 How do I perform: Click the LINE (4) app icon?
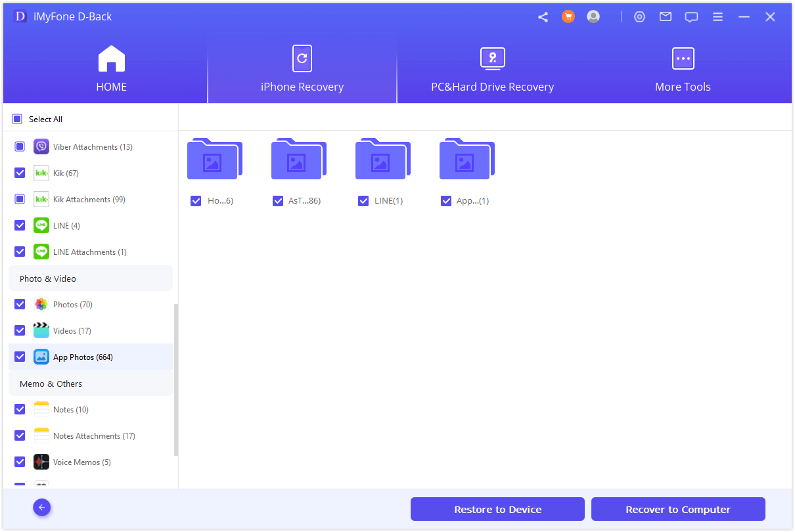tap(41, 225)
